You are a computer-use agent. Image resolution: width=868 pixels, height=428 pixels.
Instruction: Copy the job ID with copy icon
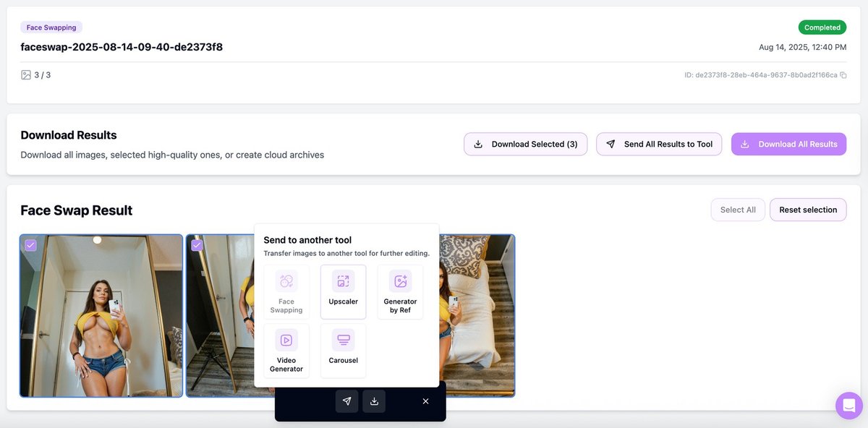click(x=843, y=75)
